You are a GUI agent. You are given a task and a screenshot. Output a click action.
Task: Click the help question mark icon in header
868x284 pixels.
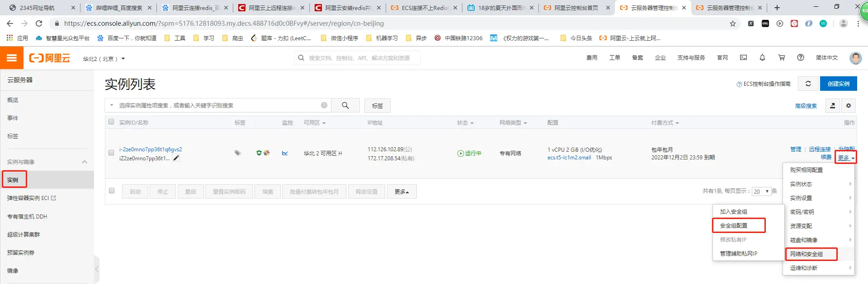pos(800,57)
